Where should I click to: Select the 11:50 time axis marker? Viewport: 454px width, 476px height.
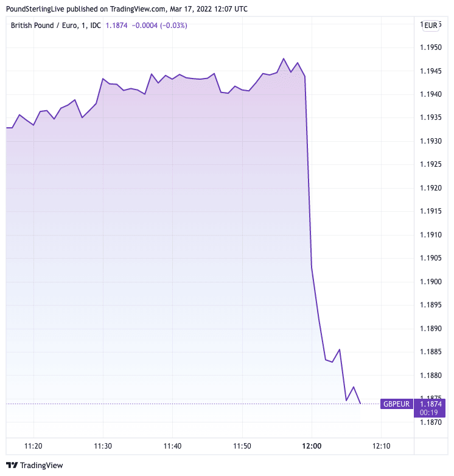click(x=242, y=446)
